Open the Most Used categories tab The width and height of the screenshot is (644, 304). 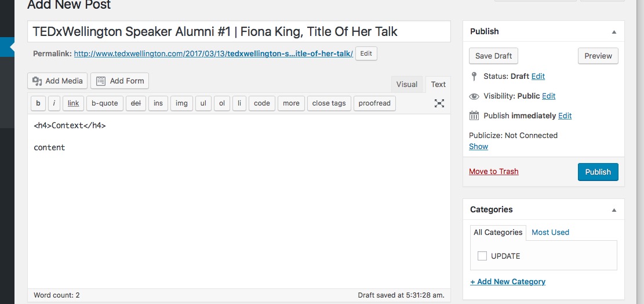550,232
